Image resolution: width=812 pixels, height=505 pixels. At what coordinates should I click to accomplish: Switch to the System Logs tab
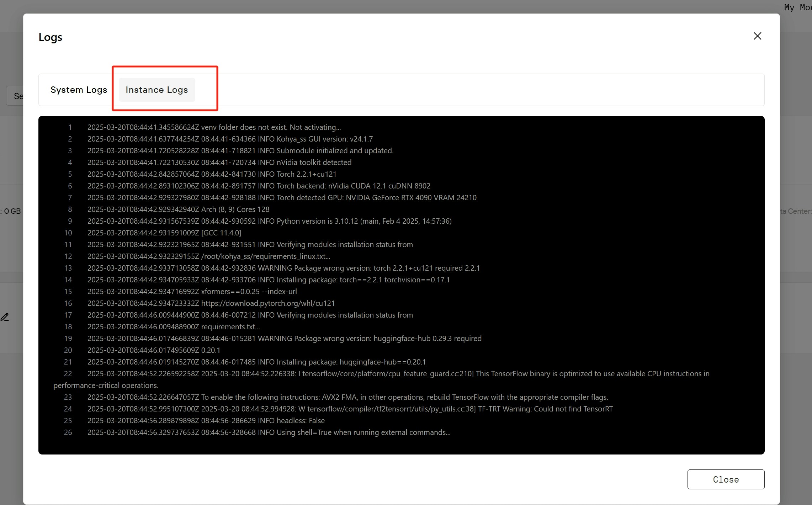coord(79,90)
